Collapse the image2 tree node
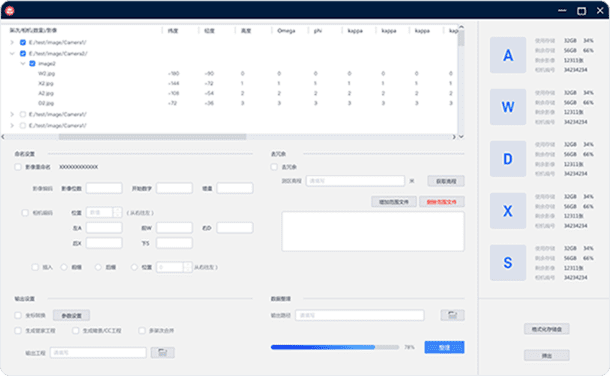 (23, 63)
